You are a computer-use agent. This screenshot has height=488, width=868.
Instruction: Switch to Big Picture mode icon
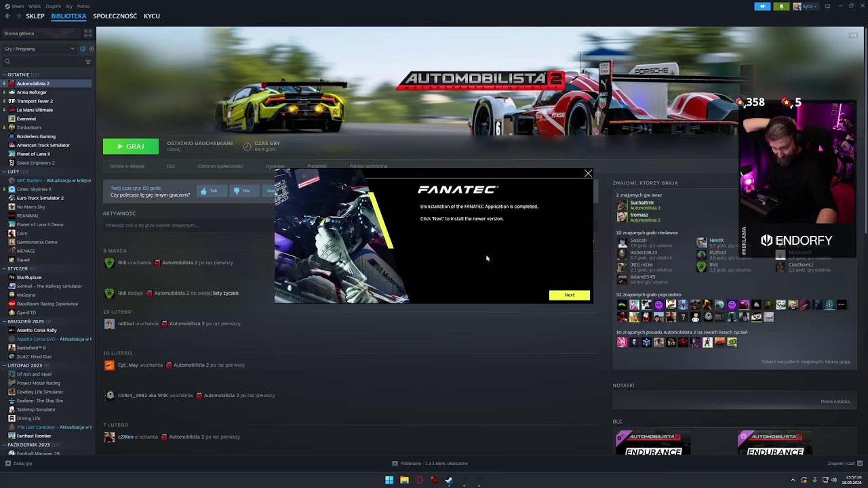827,6
